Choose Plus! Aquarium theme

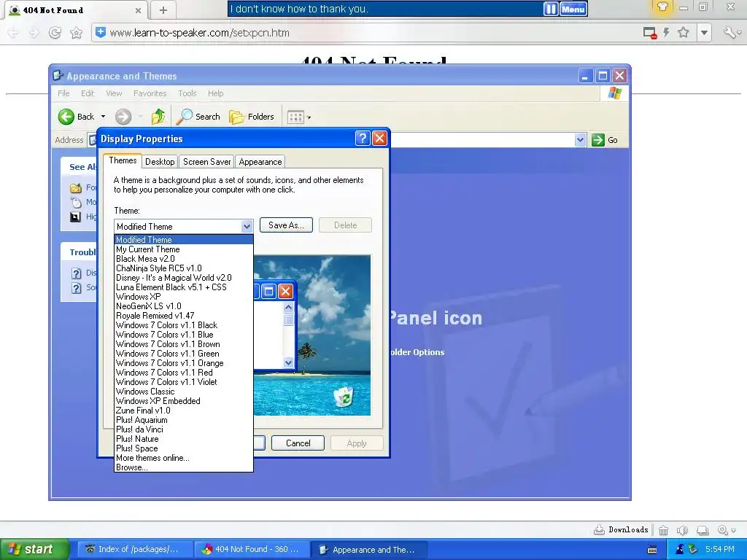coord(183,420)
